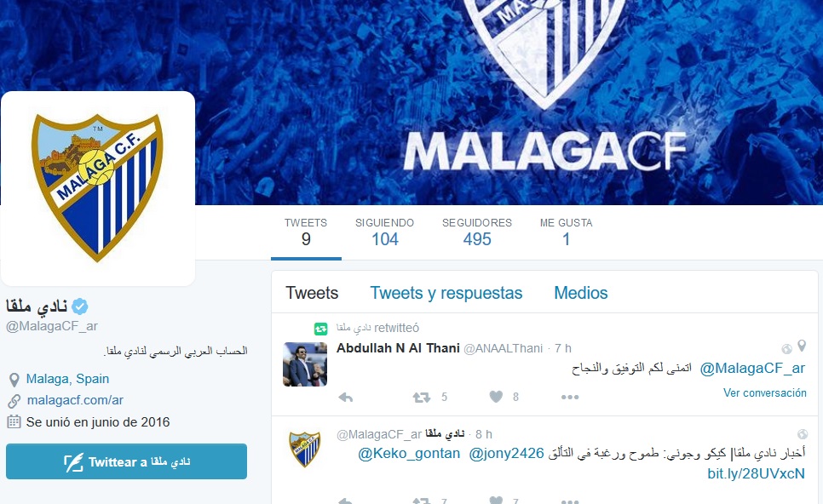Expand Ver conversación on Abdullah's tweet
823x504 pixels.
[764, 392]
